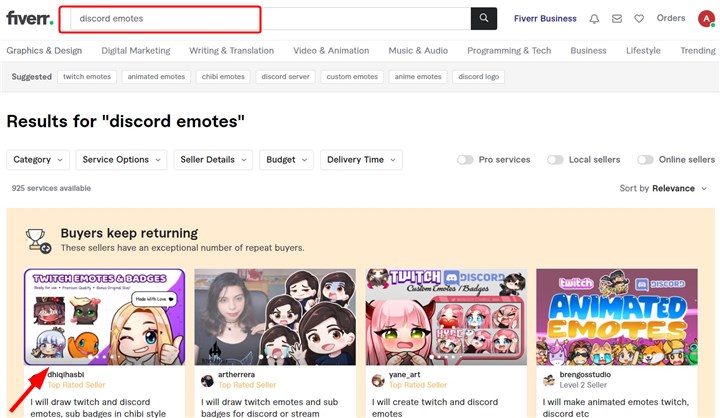Select the twitch emotes suggestion

pos(87,77)
